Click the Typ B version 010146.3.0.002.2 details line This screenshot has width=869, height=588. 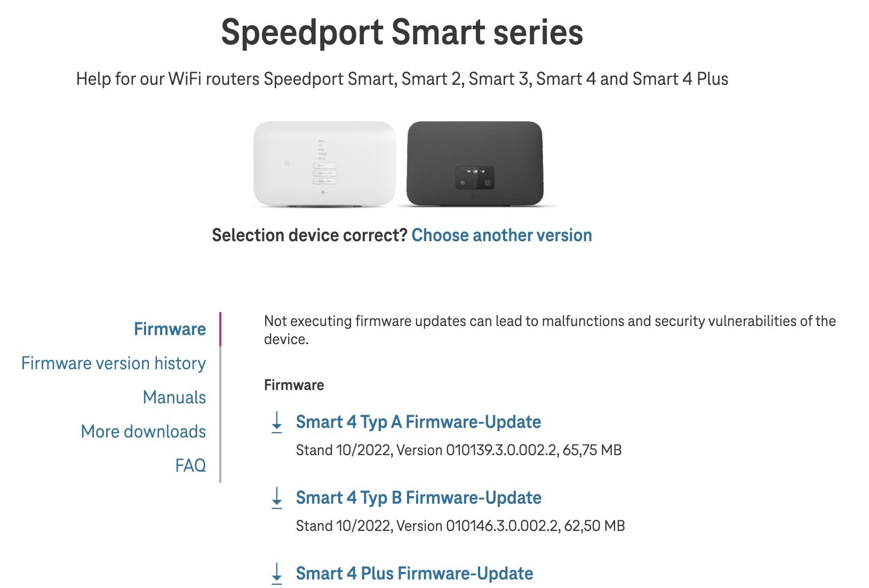[x=460, y=526]
